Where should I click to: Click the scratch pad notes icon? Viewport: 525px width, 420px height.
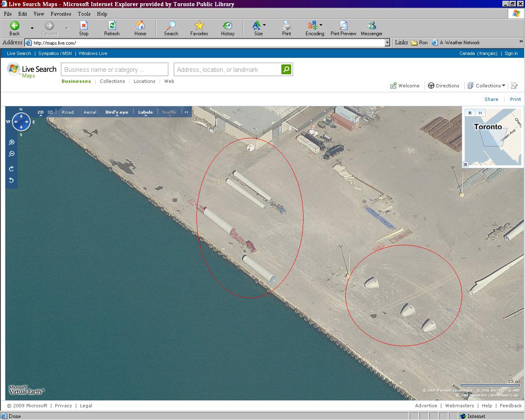coord(514,86)
